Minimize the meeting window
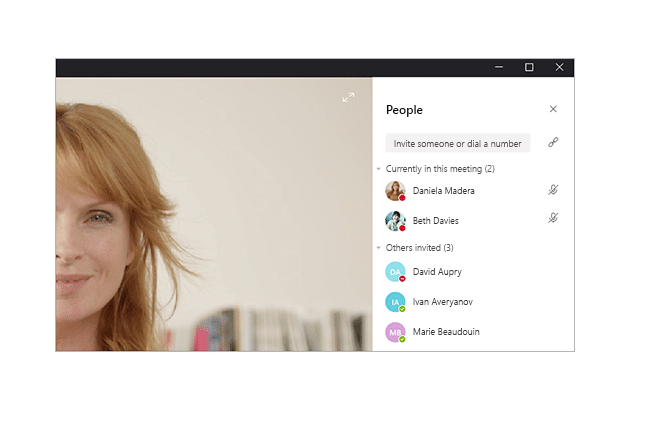 click(499, 67)
